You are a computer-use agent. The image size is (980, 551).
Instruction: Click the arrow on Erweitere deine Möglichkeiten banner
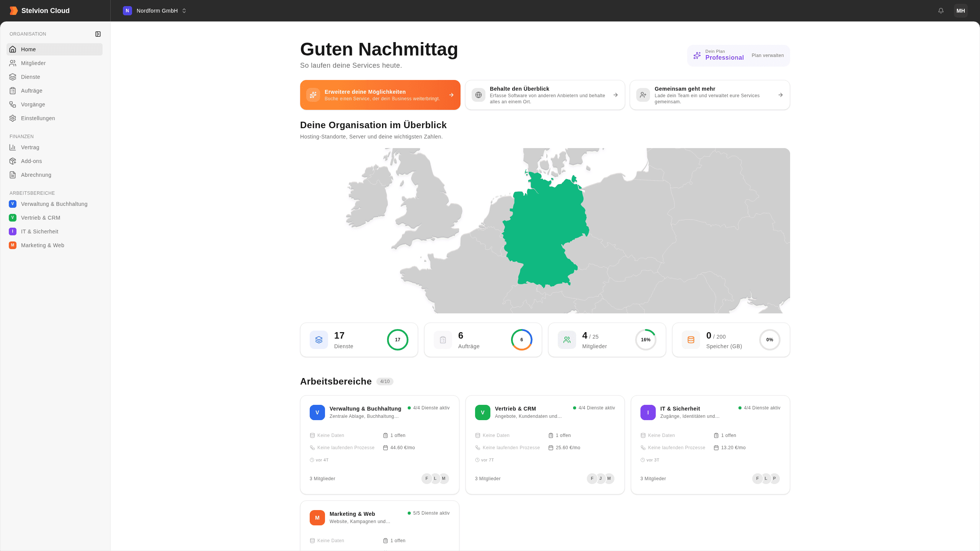coord(451,95)
